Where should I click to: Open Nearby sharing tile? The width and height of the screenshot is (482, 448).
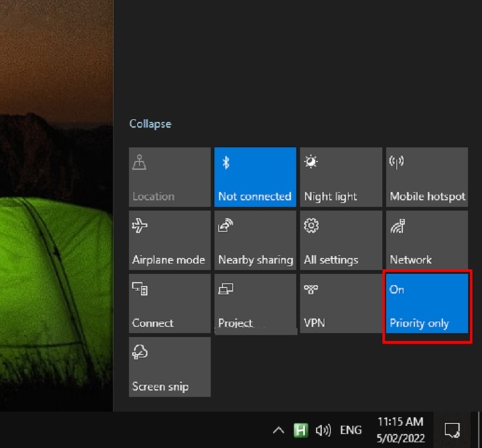(255, 240)
